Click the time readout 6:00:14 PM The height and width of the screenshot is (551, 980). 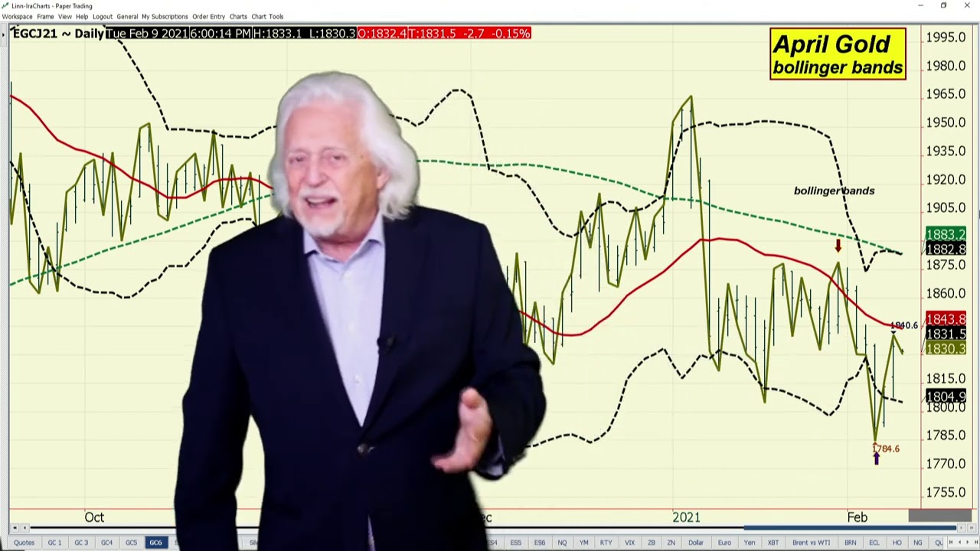[x=220, y=34]
